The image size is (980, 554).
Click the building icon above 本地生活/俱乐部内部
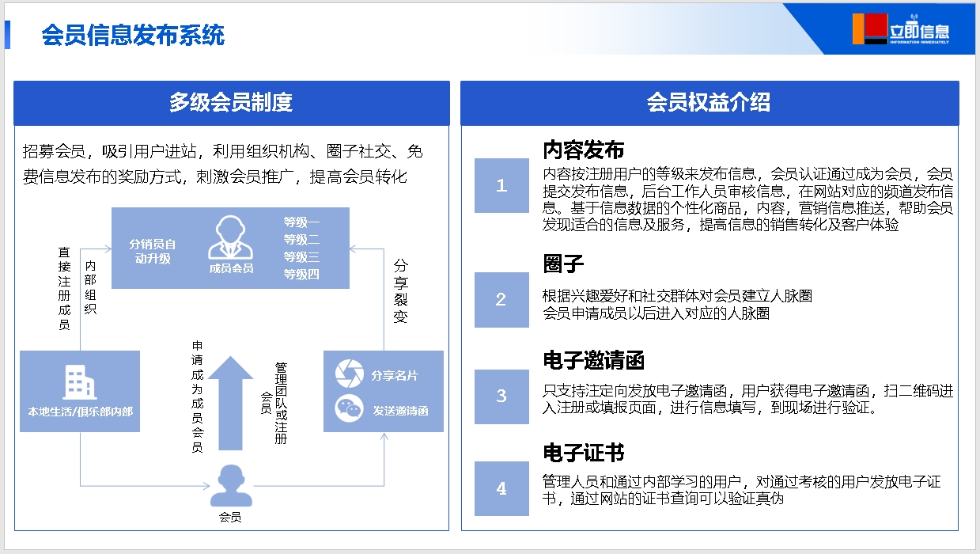79,382
